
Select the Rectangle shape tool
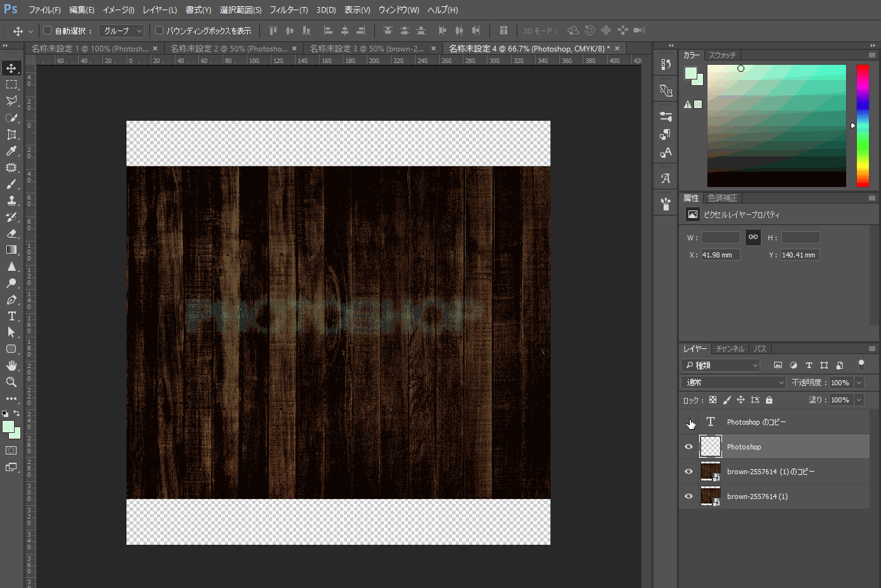coord(11,349)
